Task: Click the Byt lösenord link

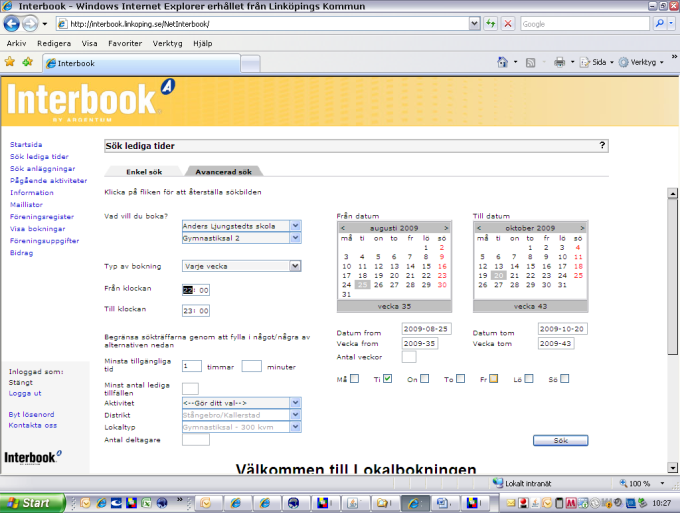Action: 31,414
